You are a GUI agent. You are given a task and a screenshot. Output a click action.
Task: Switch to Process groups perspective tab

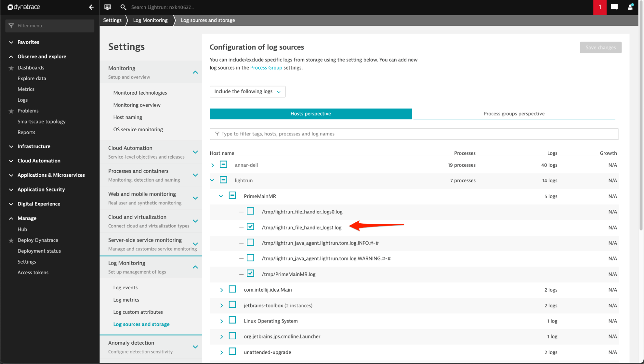(514, 114)
